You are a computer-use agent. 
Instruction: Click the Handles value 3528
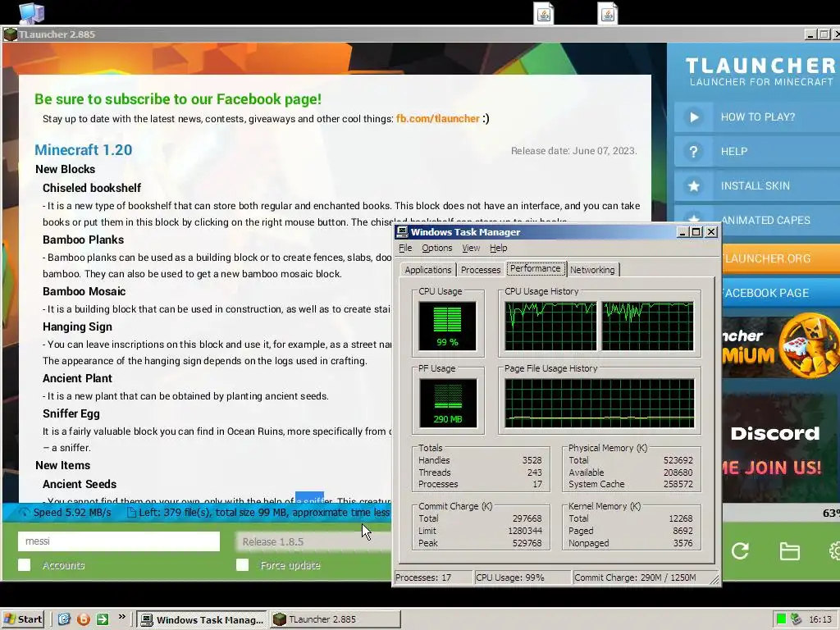[532, 460]
